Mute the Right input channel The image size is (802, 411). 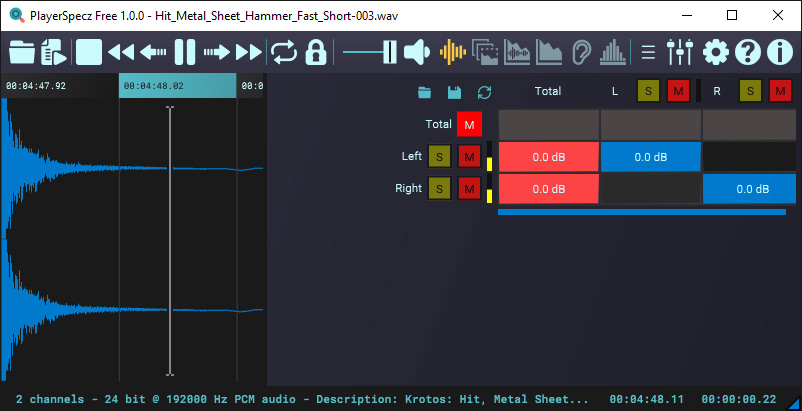[469, 188]
